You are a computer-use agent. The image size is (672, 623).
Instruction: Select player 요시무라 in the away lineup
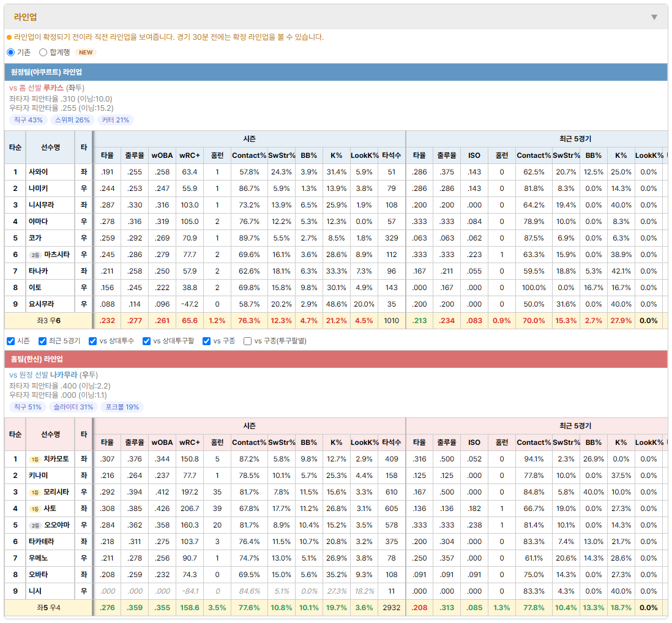41,304
